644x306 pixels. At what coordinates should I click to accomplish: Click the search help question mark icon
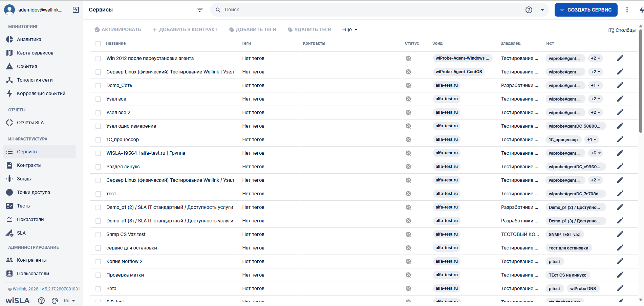pyautogui.click(x=529, y=10)
